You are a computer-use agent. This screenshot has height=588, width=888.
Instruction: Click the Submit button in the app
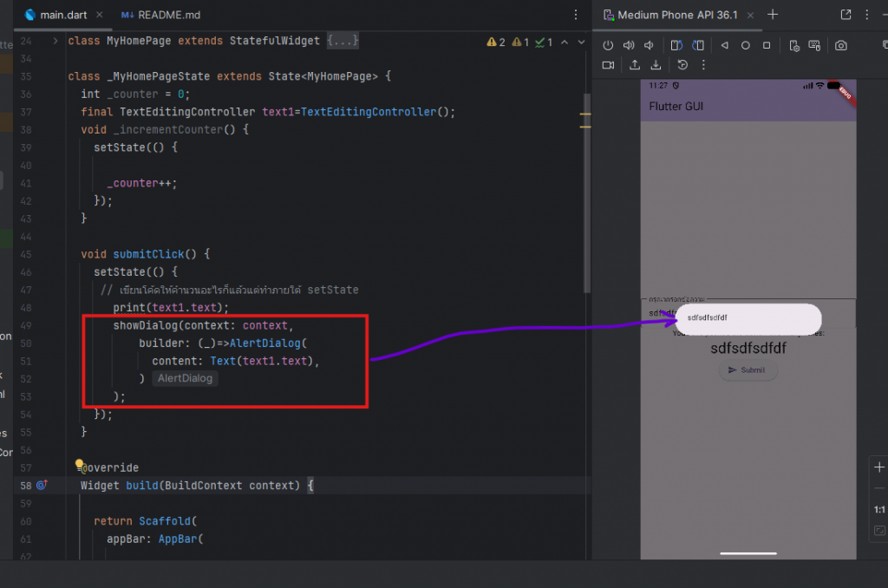point(748,370)
